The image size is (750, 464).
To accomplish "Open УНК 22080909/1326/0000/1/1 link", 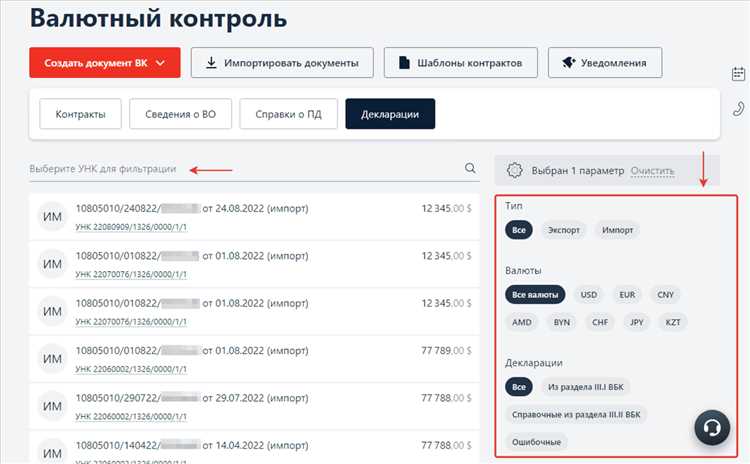I will pos(131,227).
